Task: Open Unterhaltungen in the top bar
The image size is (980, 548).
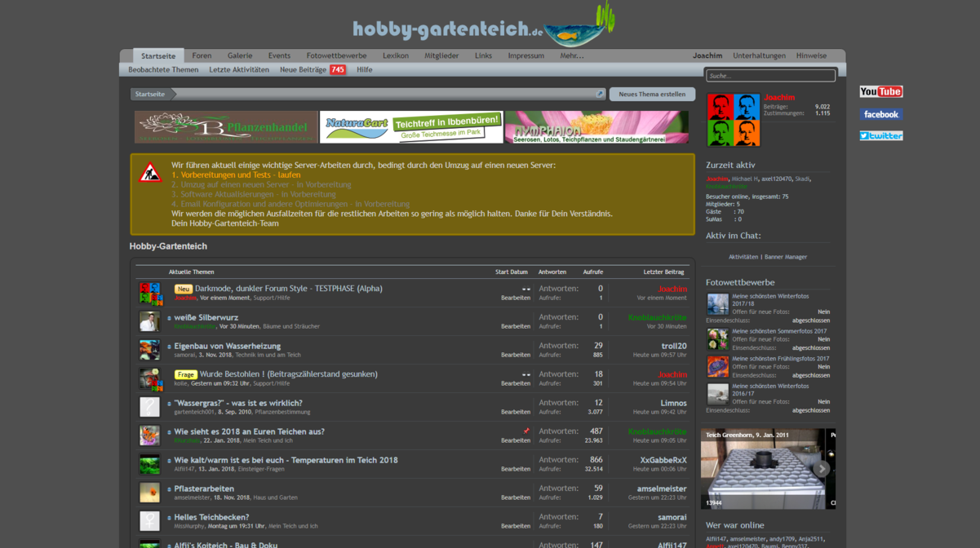Action: coord(759,55)
